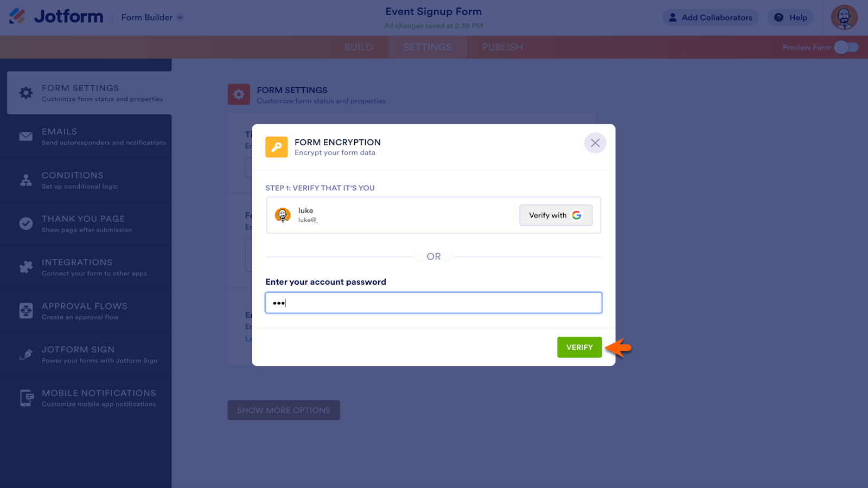Click the Verify with Google button

coord(556,215)
